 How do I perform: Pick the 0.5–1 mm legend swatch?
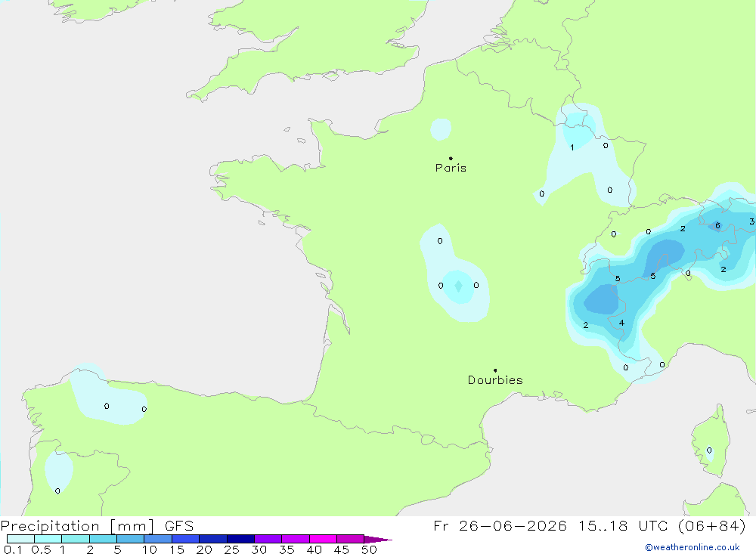tap(48, 539)
